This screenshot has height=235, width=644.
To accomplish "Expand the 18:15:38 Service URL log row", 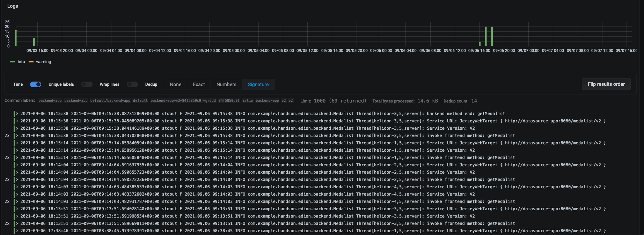I will 17,121.
